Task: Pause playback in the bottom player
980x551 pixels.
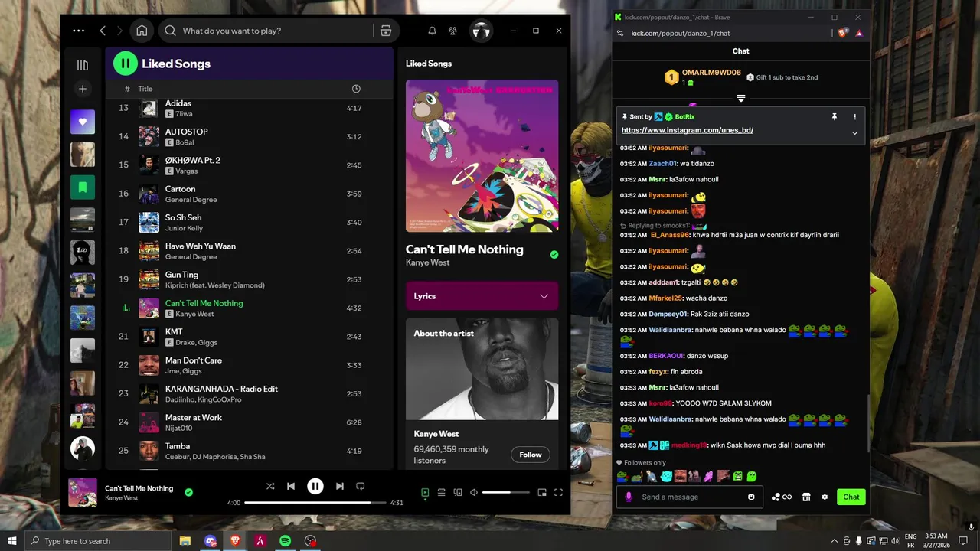Action: (315, 486)
